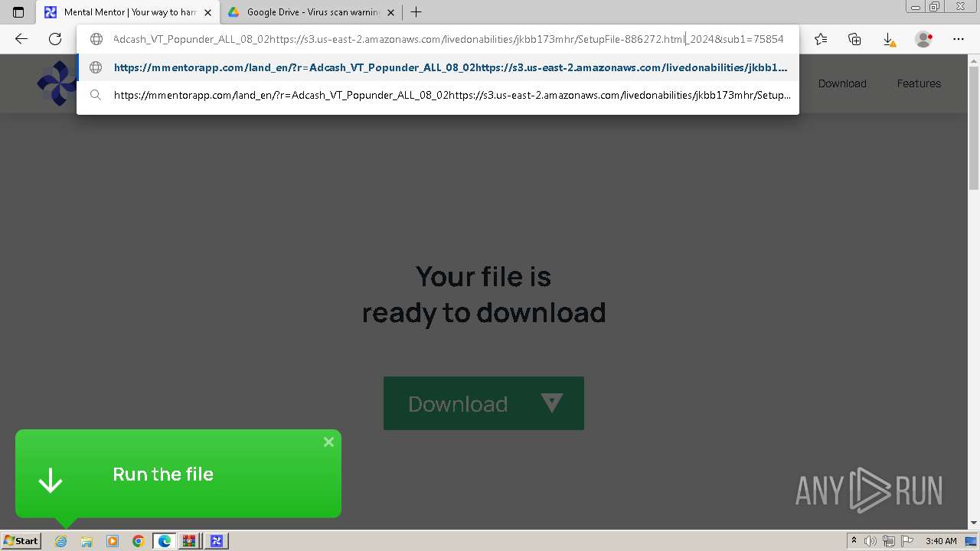Open the Windows Start menu
This screenshot has height=551, width=980.
(21, 540)
